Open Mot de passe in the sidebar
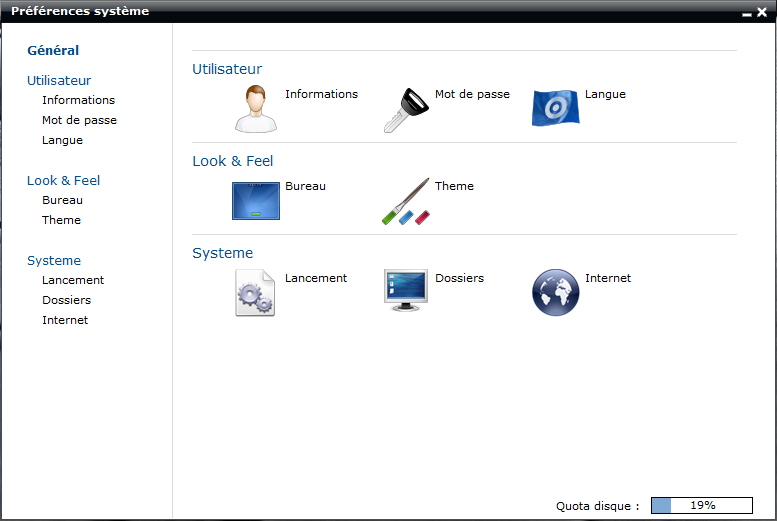 coord(79,120)
